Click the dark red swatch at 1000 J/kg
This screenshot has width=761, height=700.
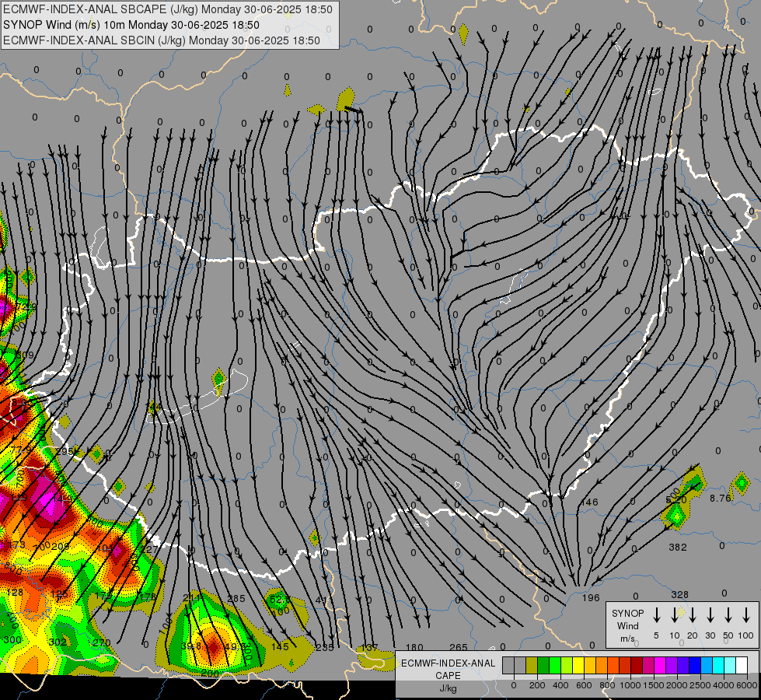[x=637, y=665]
